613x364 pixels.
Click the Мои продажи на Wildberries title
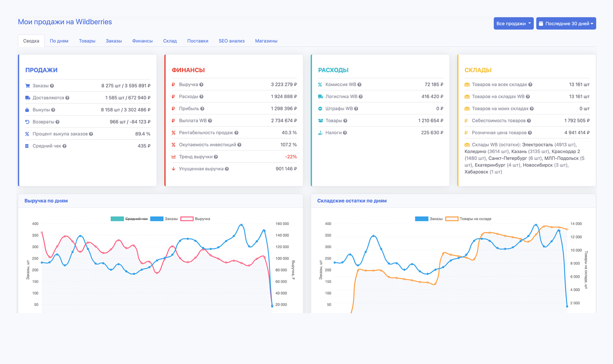[x=65, y=22]
